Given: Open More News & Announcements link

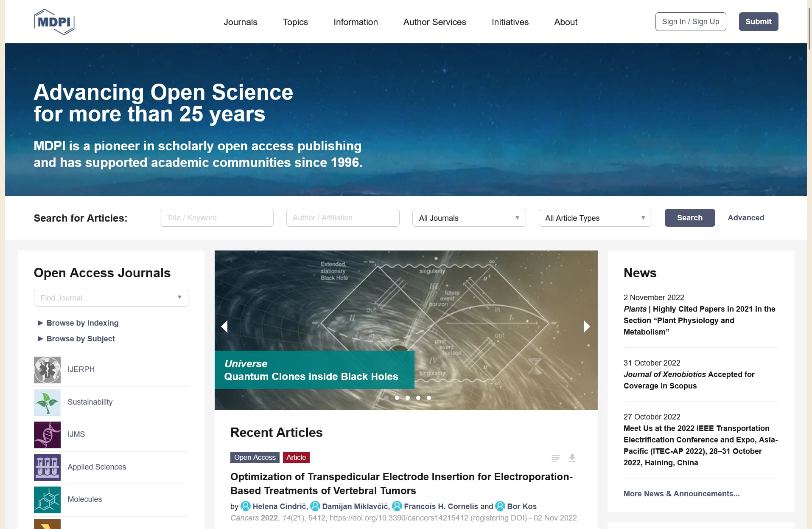Looking at the screenshot, I should pos(681,494).
